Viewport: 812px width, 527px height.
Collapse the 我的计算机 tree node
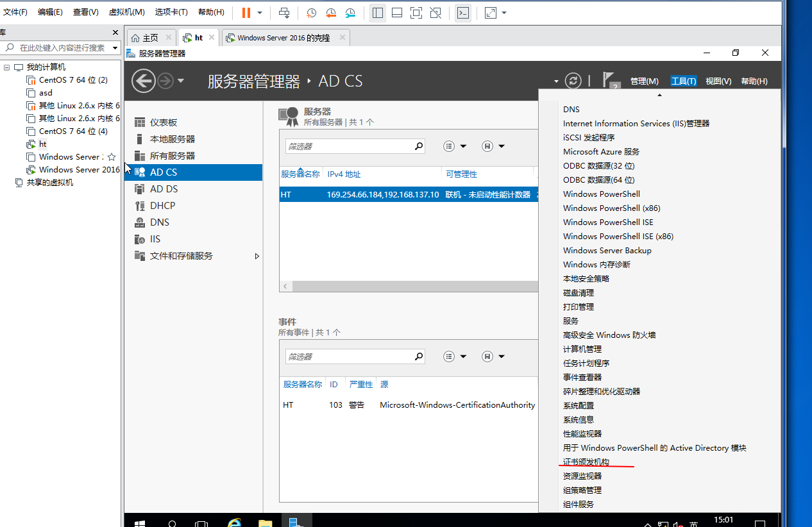click(6, 67)
